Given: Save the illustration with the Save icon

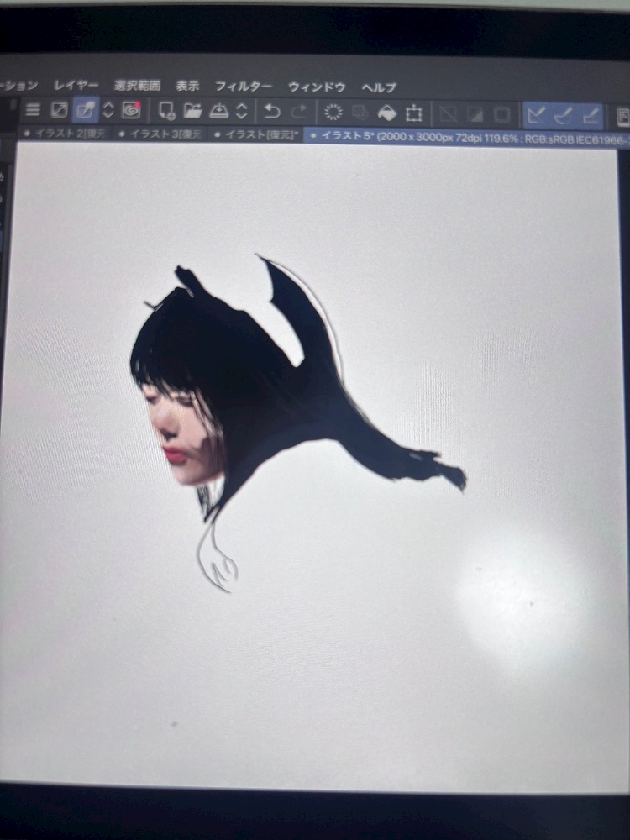Looking at the screenshot, I should tap(218, 111).
